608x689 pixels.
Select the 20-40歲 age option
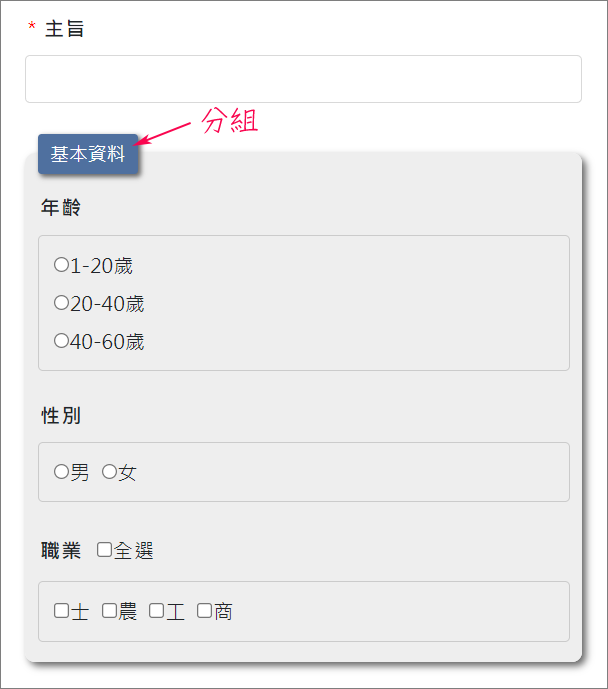tap(61, 302)
